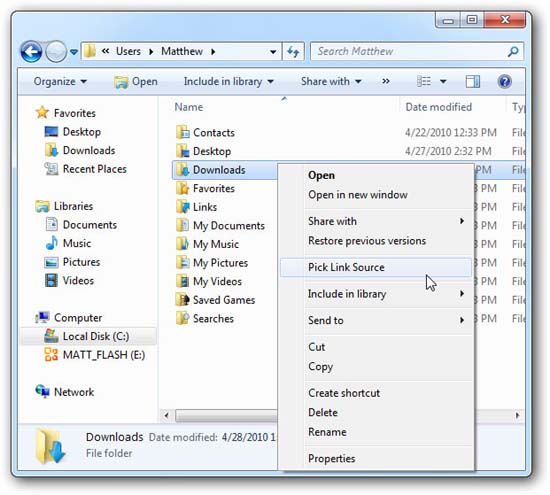The image size is (550, 495).
Task: Open the Organize dropdown menu
Action: click(60, 82)
